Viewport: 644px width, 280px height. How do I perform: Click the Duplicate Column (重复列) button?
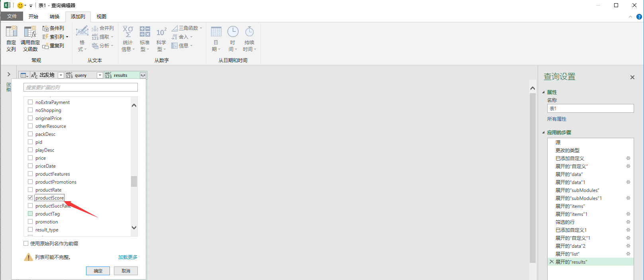click(53, 46)
